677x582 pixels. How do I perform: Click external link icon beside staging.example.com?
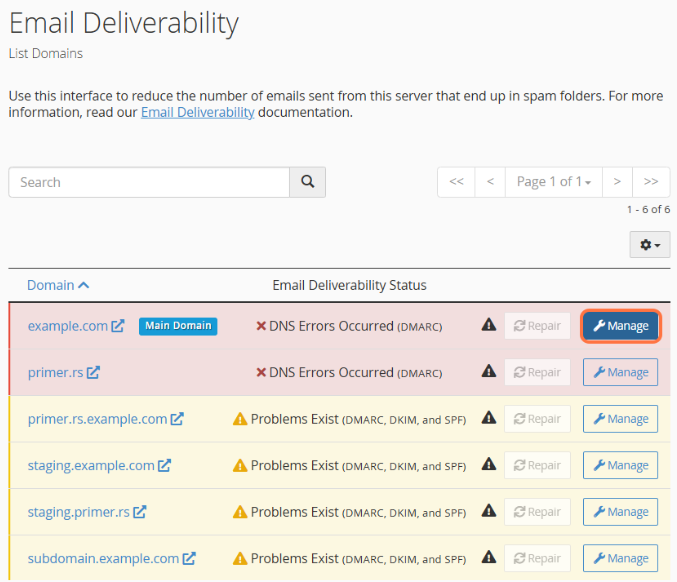click(165, 465)
